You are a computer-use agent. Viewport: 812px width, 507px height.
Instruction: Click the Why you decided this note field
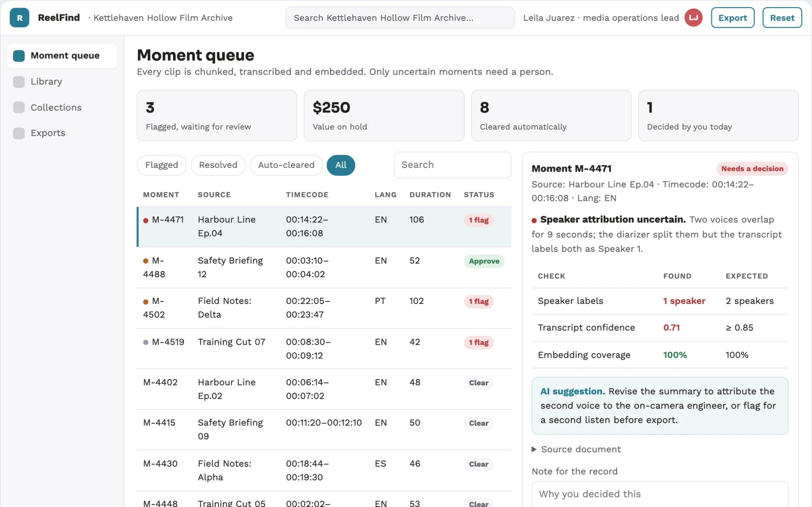[x=660, y=494]
